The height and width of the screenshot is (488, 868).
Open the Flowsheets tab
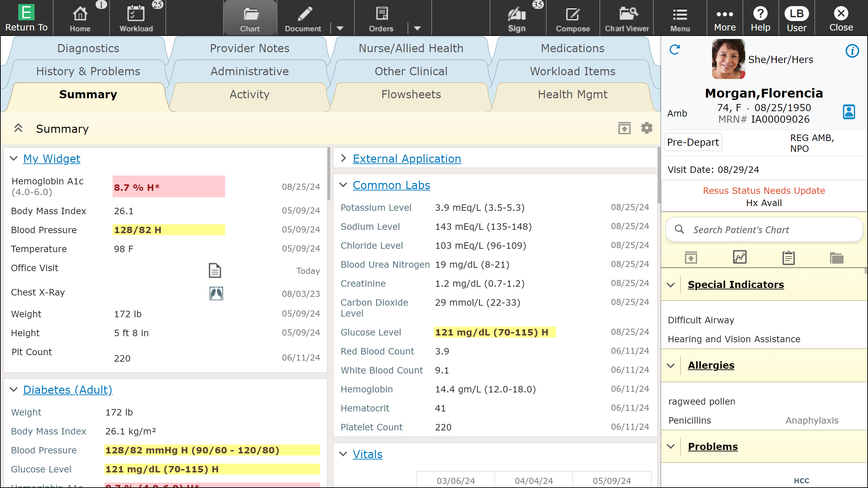click(x=411, y=95)
